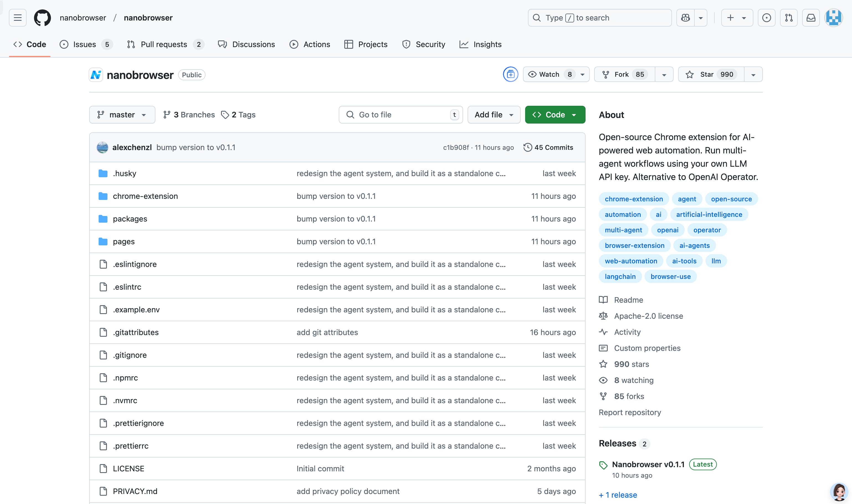
Task: Open the Insights tab
Action: (x=480, y=45)
